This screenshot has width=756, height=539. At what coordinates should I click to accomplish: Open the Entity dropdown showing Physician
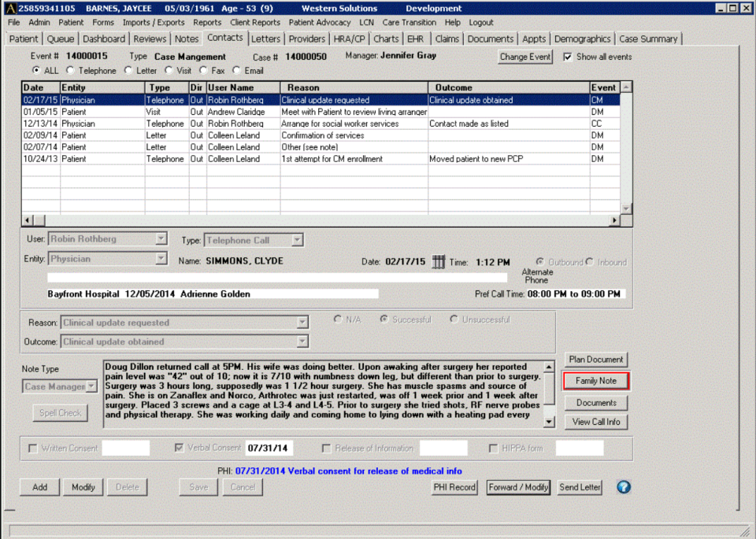tap(161, 258)
